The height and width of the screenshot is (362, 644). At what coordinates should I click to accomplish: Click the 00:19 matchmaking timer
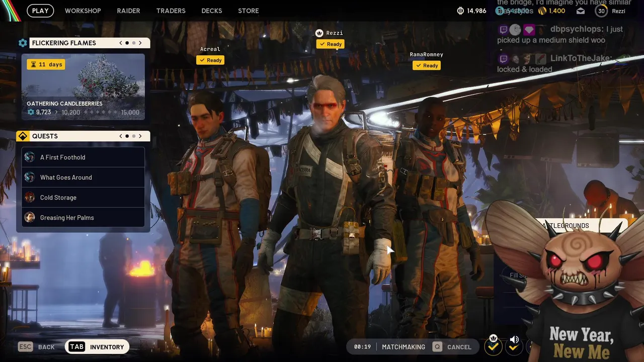(x=362, y=347)
